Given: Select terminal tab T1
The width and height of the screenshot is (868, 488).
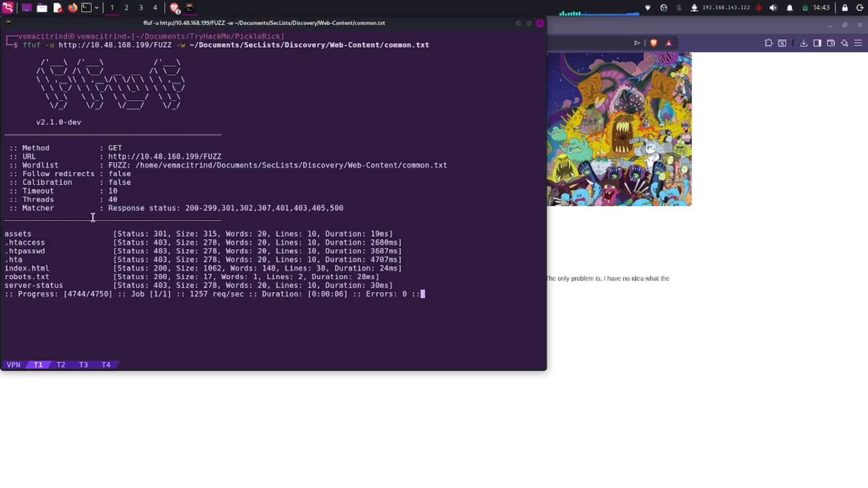Looking at the screenshot, I should tap(38, 365).
